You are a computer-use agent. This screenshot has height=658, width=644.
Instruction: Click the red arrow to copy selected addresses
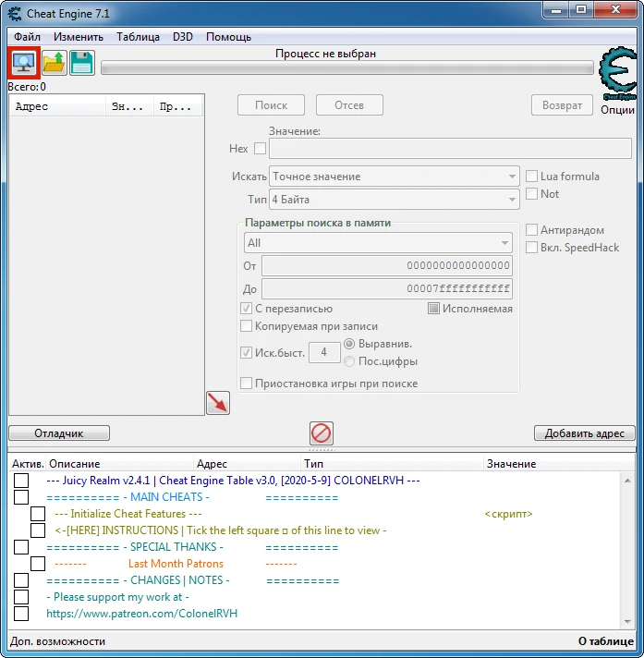(x=218, y=403)
